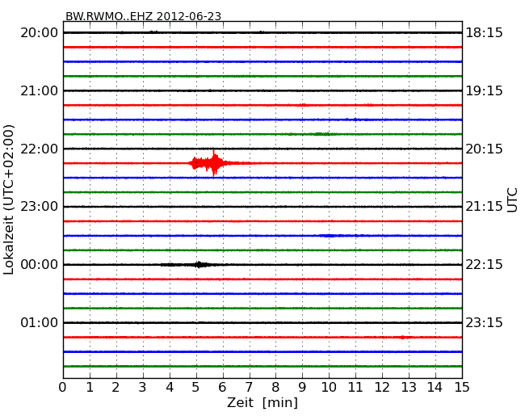Click x-axis tick label 15

(x=462, y=387)
